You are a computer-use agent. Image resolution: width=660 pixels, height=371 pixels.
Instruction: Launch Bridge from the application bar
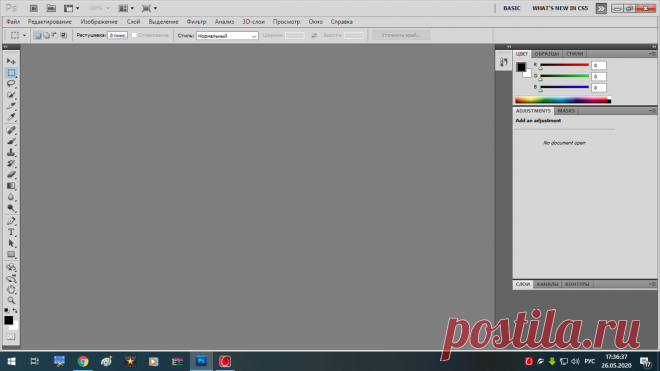[34, 8]
